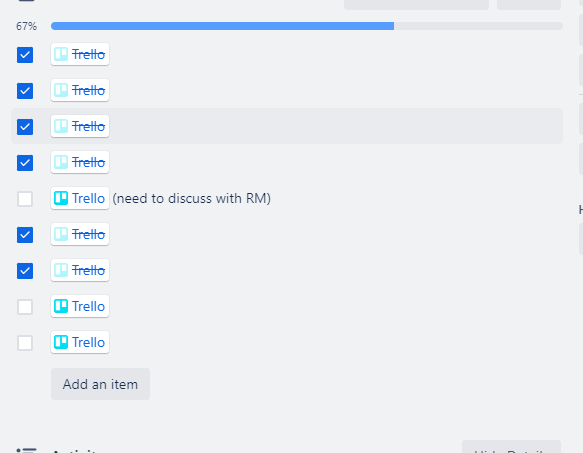Viewport: 583px width, 453px height.
Task: Uncheck the highlighted third checklist checkbox
Action: pyautogui.click(x=25, y=127)
